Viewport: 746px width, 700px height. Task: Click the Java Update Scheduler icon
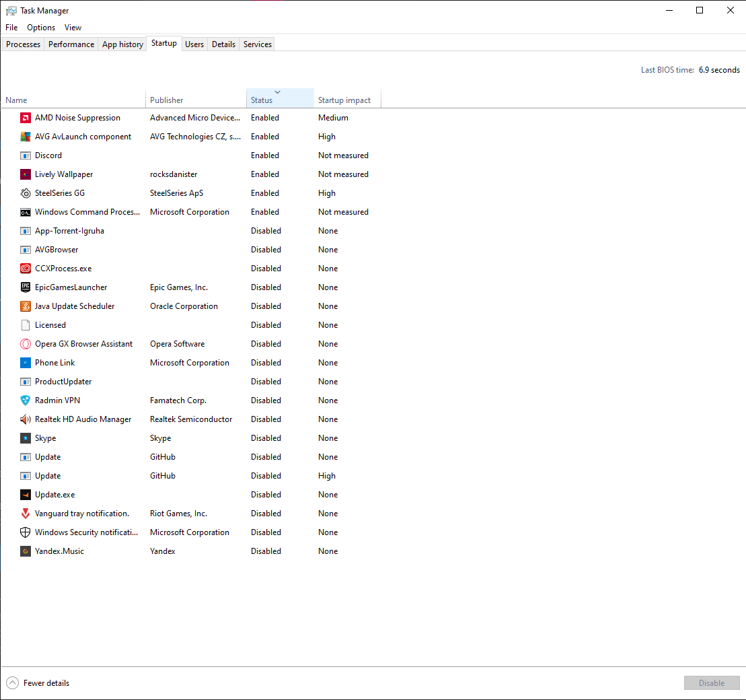(x=25, y=306)
